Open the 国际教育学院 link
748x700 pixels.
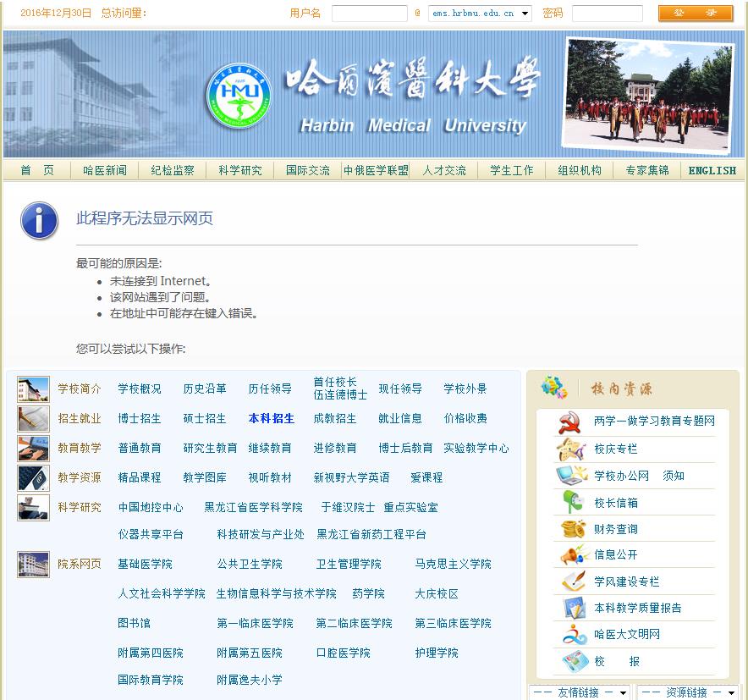point(151,681)
